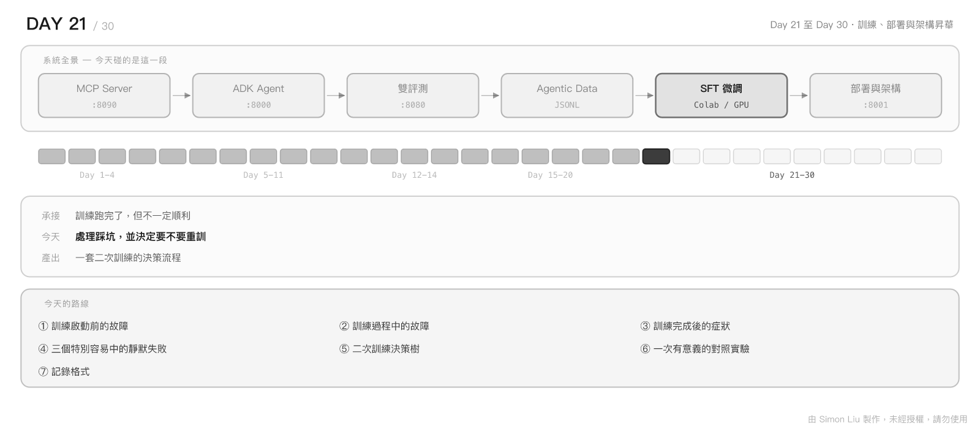Click the 承接 row label
The image size is (980, 431).
pyautogui.click(x=51, y=216)
